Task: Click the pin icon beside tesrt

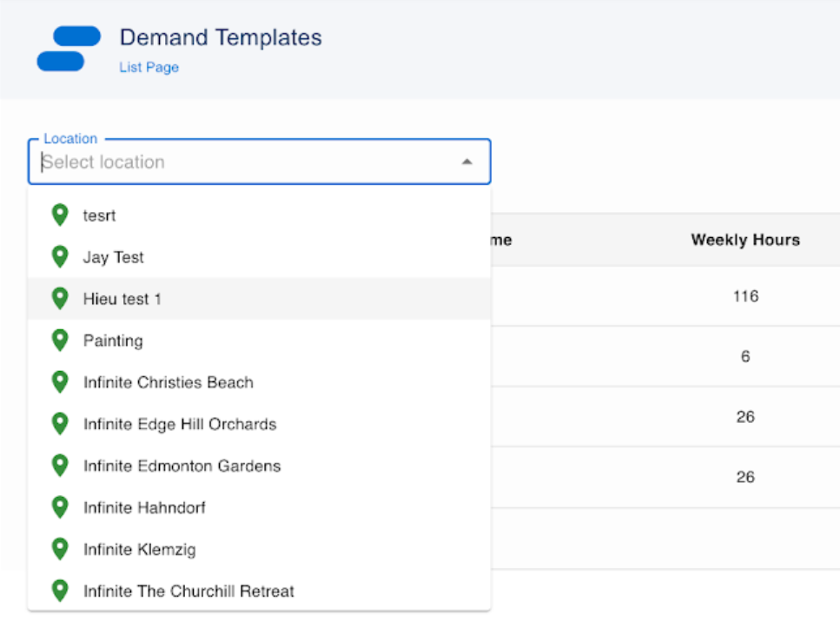Action: [x=60, y=215]
